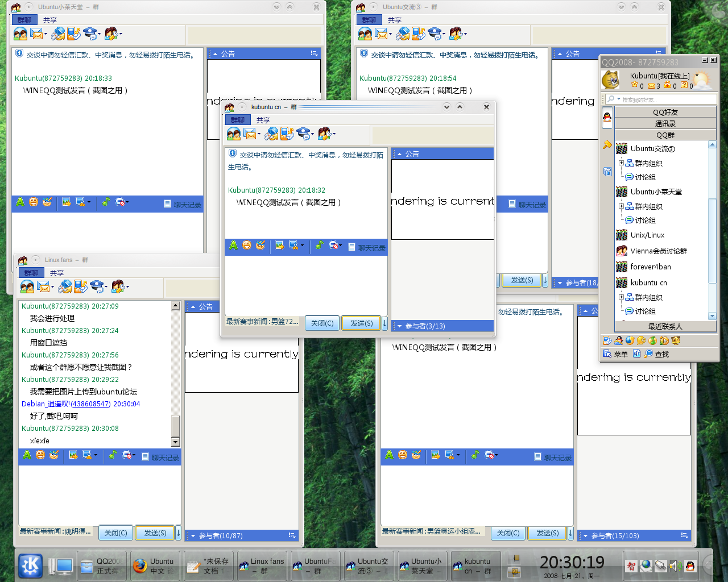Expand 群内组织 under Ubuntu小菜天堂
Viewport: 728px width, 582px height.
coord(622,206)
